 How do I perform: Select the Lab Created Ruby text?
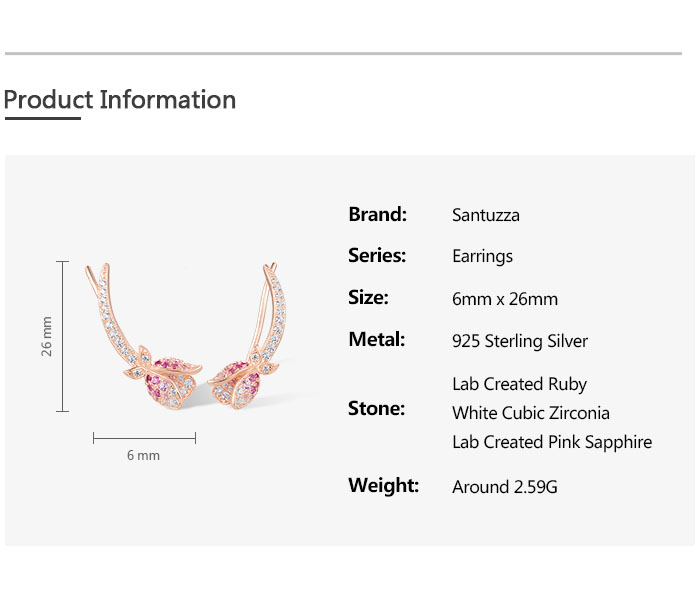click(519, 384)
